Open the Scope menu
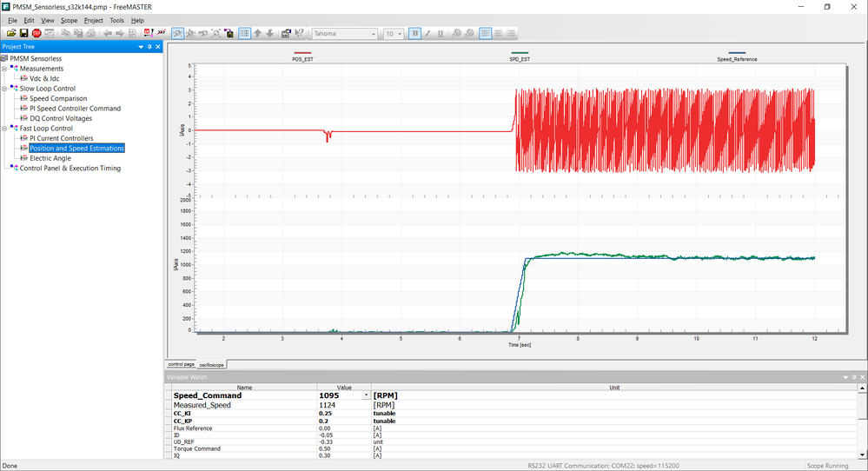 70,21
